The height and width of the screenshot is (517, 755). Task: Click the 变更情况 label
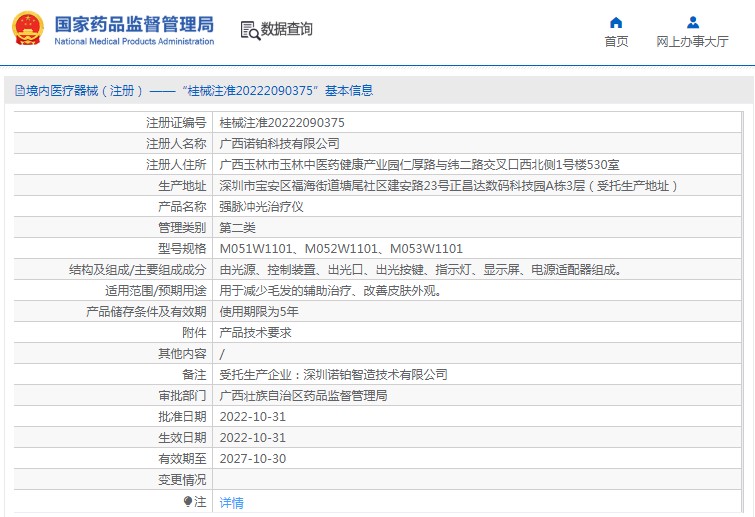pyautogui.click(x=182, y=480)
